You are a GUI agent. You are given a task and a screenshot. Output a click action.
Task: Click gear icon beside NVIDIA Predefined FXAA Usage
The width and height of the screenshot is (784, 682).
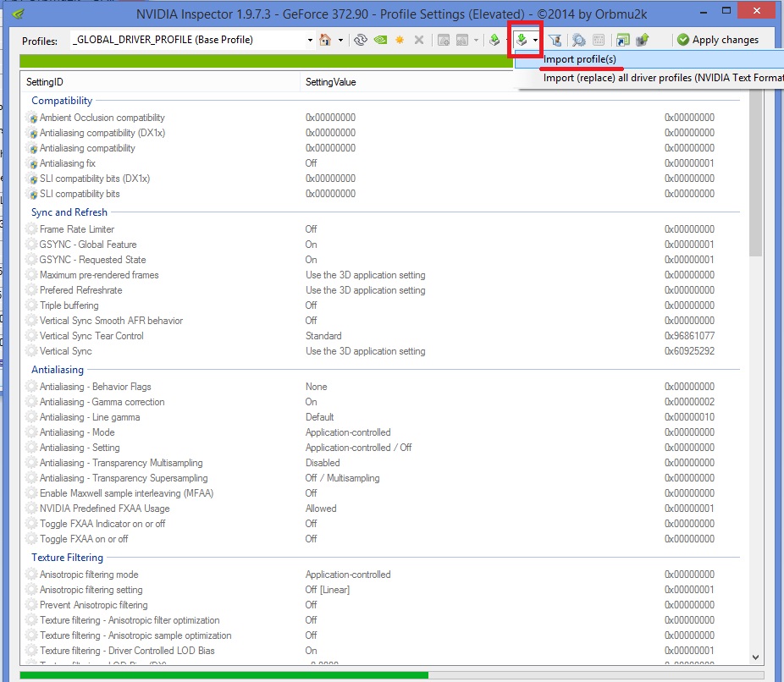click(31, 509)
